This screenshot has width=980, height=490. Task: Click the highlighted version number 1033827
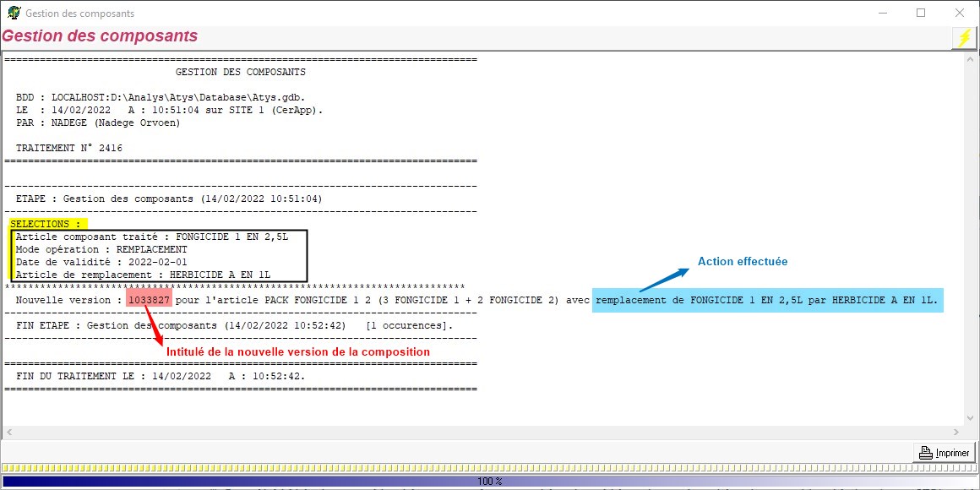pos(150,300)
